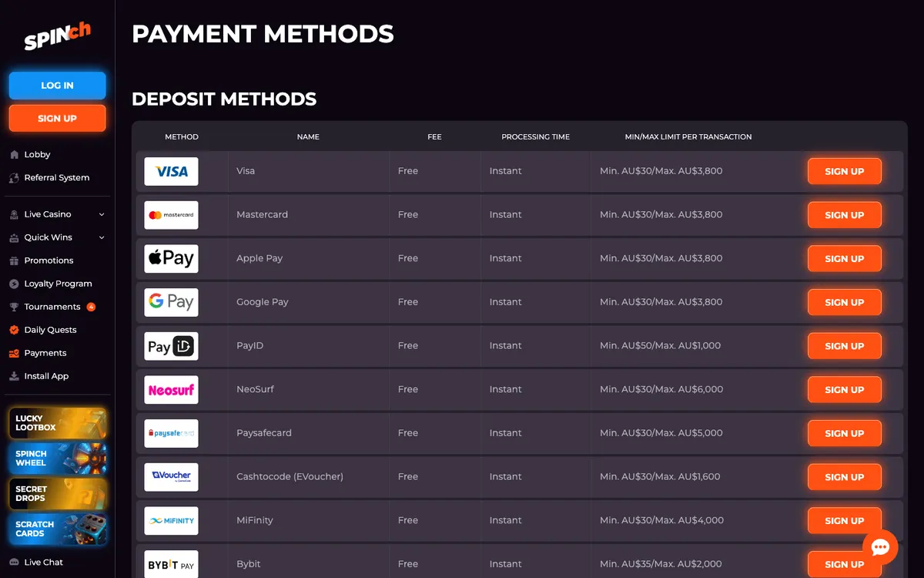Click "Min. AU$30/Max. AU$6,000" limit text

(x=661, y=389)
